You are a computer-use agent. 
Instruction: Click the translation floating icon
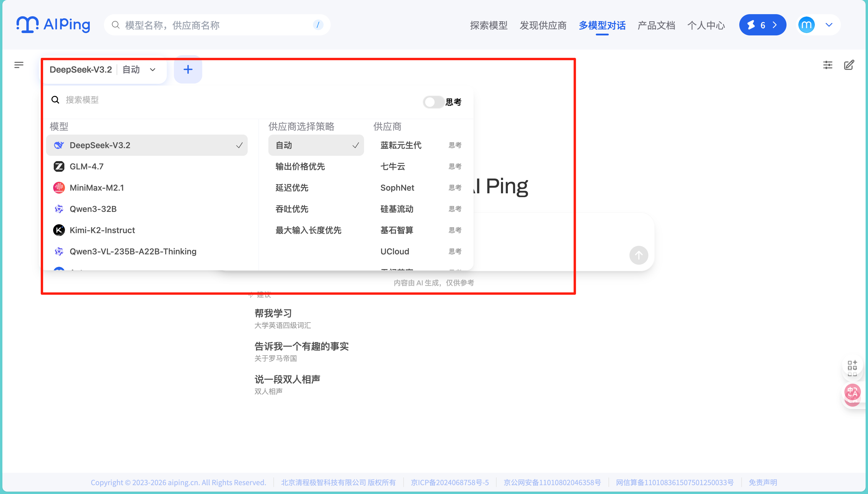click(852, 393)
